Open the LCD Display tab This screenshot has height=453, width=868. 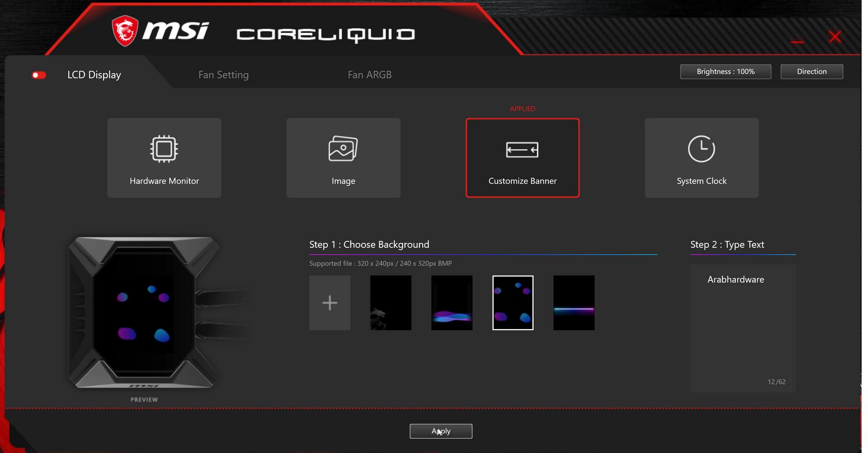click(x=94, y=75)
